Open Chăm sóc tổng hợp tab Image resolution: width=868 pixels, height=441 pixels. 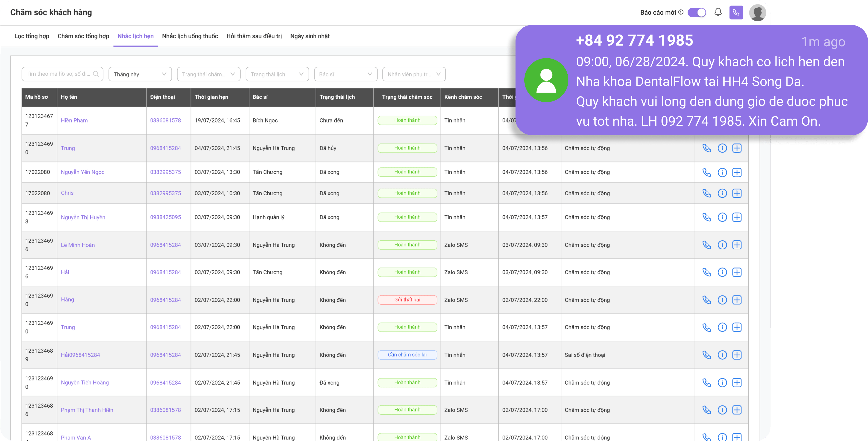pos(83,36)
